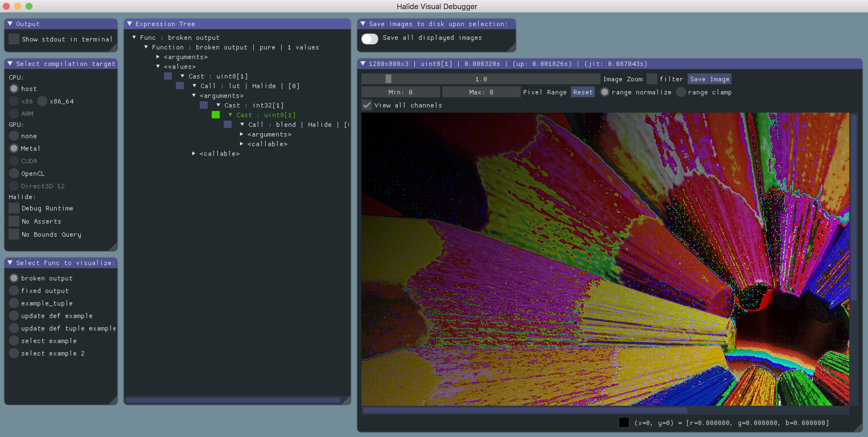Choose select example 2 func
Viewport: 868px width, 437px height.
[14, 353]
